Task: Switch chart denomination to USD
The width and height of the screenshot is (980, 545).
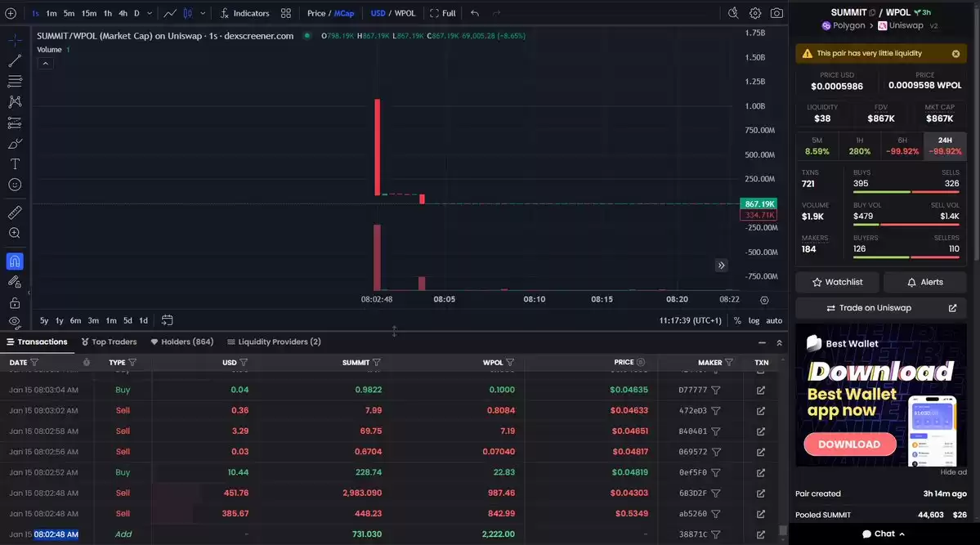Action: click(378, 13)
